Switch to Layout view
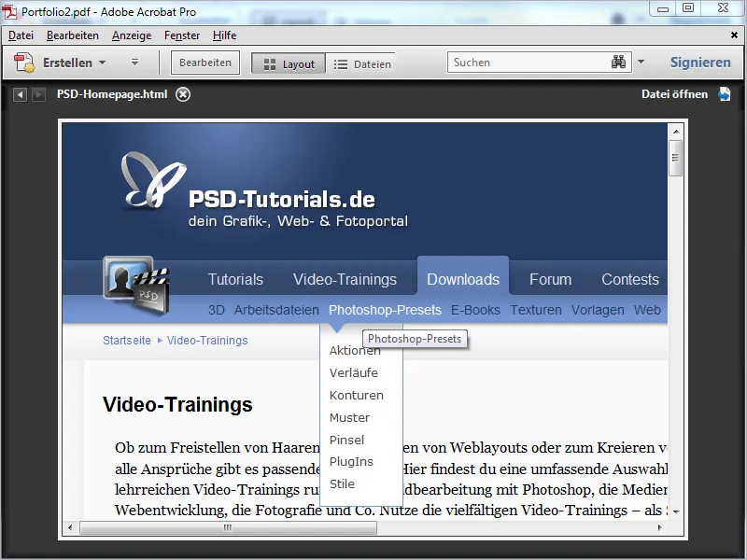Image resolution: width=747 pixels, height=560 pixels. tap(289, 63)
